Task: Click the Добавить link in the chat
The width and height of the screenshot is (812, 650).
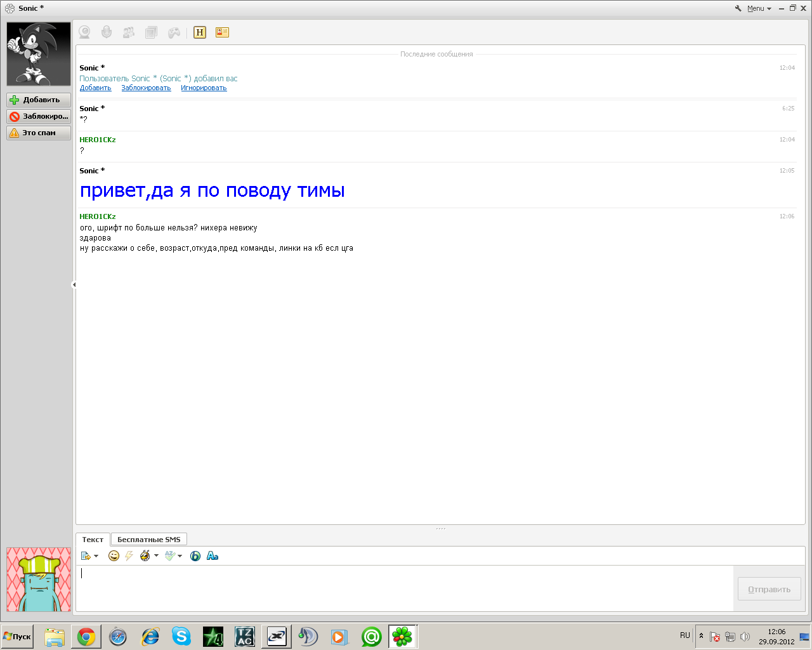Action: click(x=95, y=88)
